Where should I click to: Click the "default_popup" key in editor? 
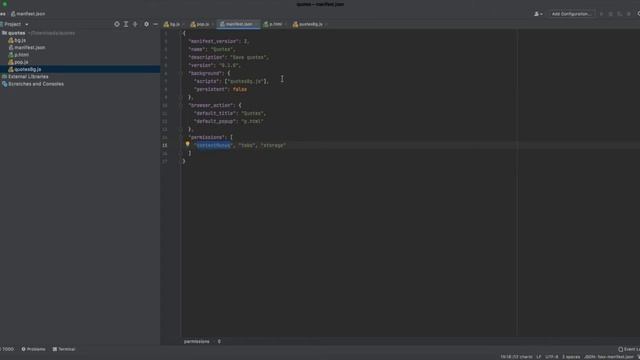tap(215, 121)
